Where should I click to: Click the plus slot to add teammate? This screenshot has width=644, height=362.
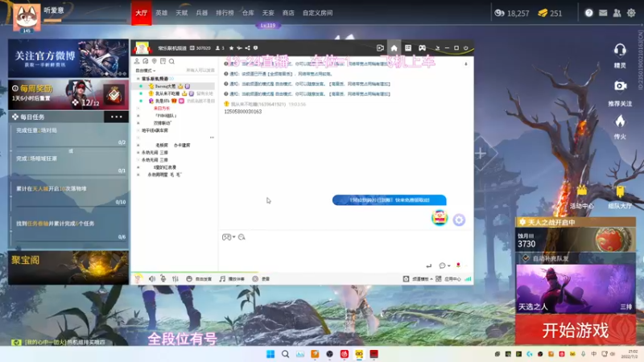point(481,154)
